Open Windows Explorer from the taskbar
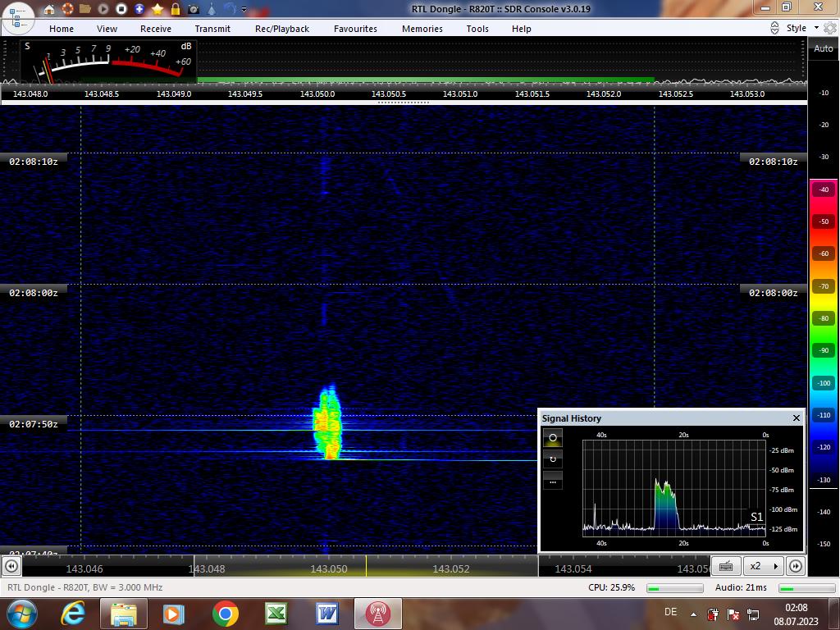The height and width of the screenshot is (630, 840). pos(123,614)
